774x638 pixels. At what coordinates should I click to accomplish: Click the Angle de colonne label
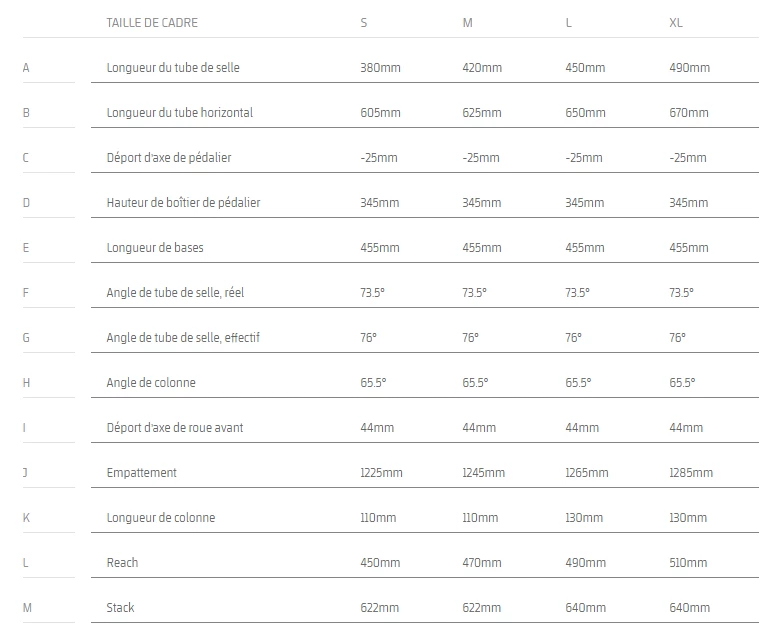tap(150, 383)
